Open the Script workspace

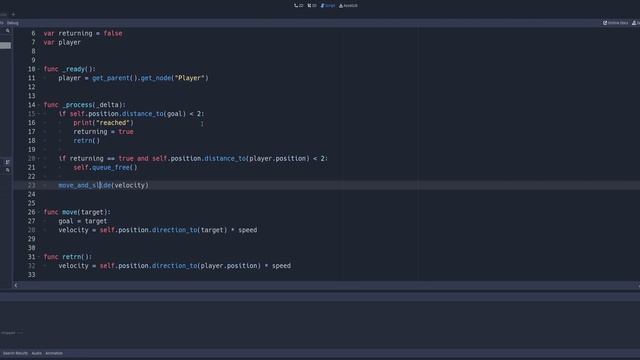pos(328,6)
